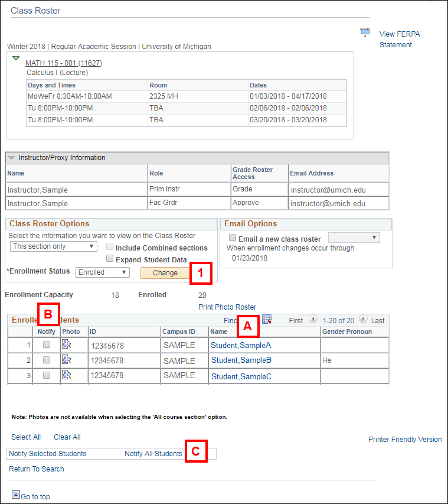Open photo icon for Student,SampleC

pos(67,375)
